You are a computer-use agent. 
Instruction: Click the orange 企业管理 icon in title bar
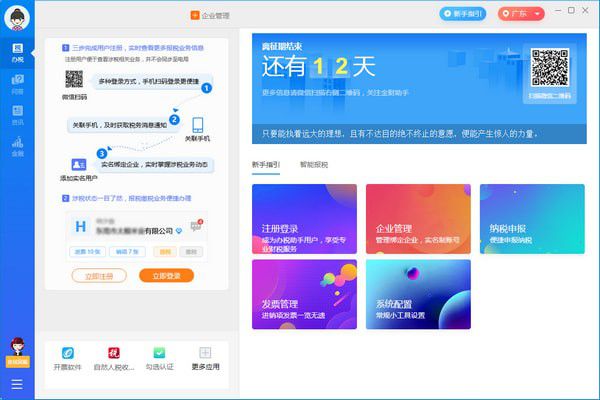[x=195, y=15]
